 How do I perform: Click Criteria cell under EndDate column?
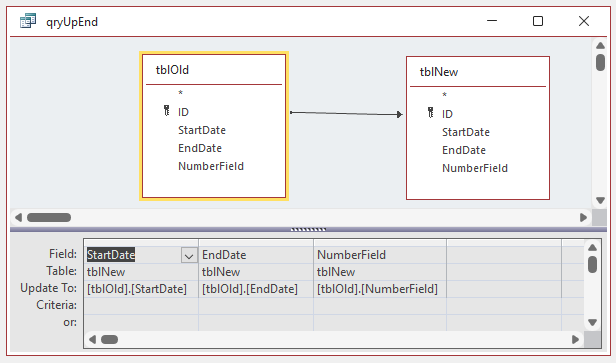tap(256, 306)
